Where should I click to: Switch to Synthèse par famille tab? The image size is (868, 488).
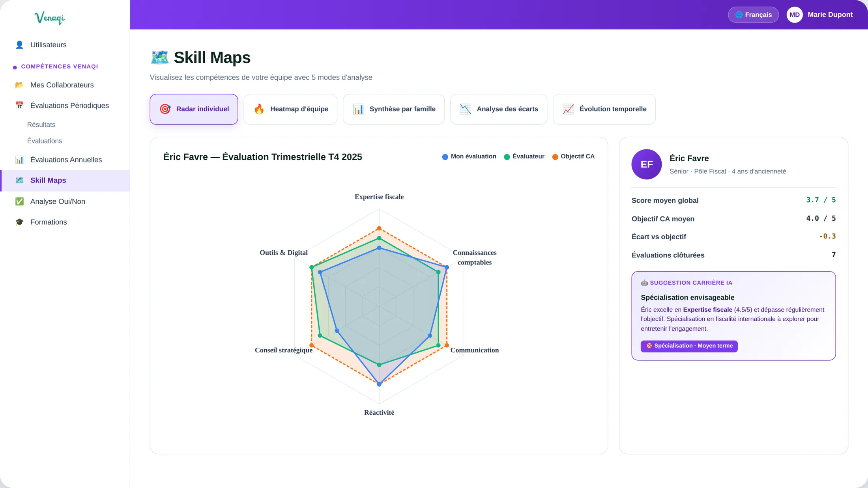coord(394,109)
